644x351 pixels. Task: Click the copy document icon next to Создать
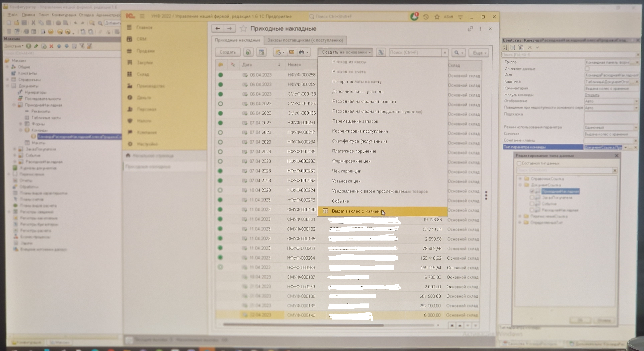(248, 52)
